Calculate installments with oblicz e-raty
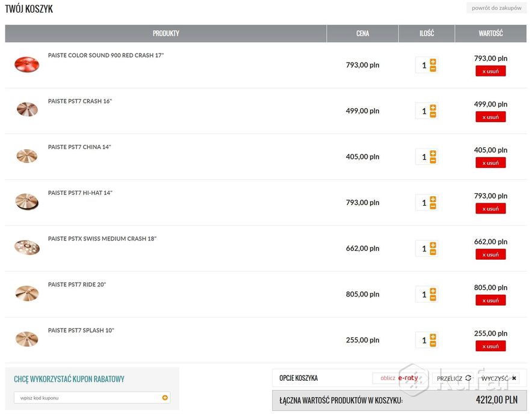Image resolution: width=532 pixels, height=415 pixels. (x=399, y=378)
